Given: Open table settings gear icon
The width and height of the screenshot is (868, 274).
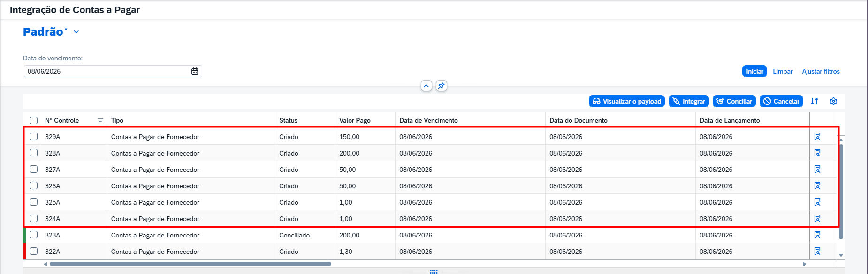Looking at the screenshot, I should 833,101.
